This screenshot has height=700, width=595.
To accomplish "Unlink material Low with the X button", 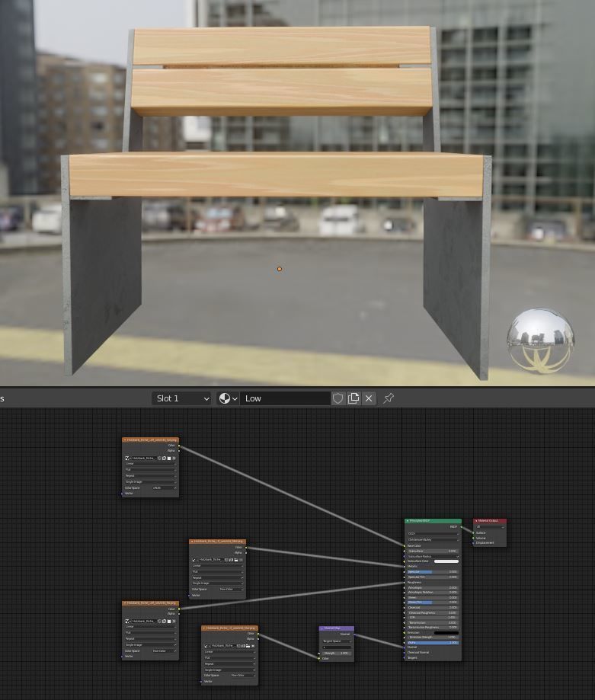I will tap(369, 398).
